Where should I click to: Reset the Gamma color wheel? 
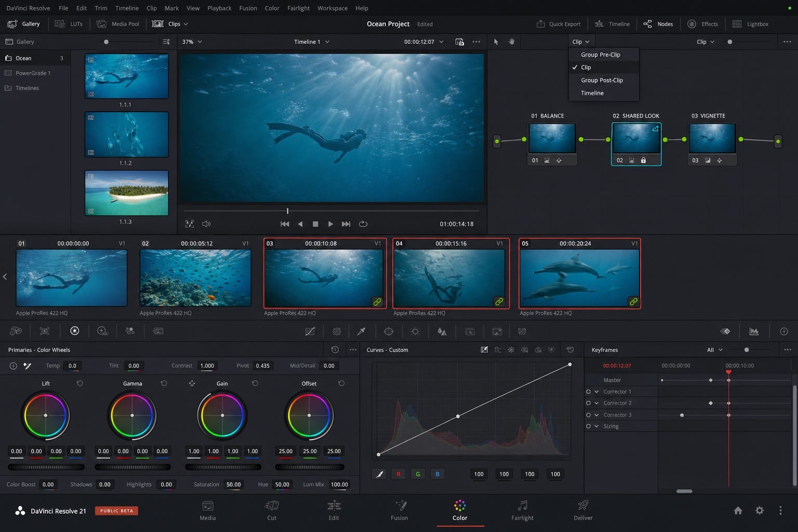point(164,383)
